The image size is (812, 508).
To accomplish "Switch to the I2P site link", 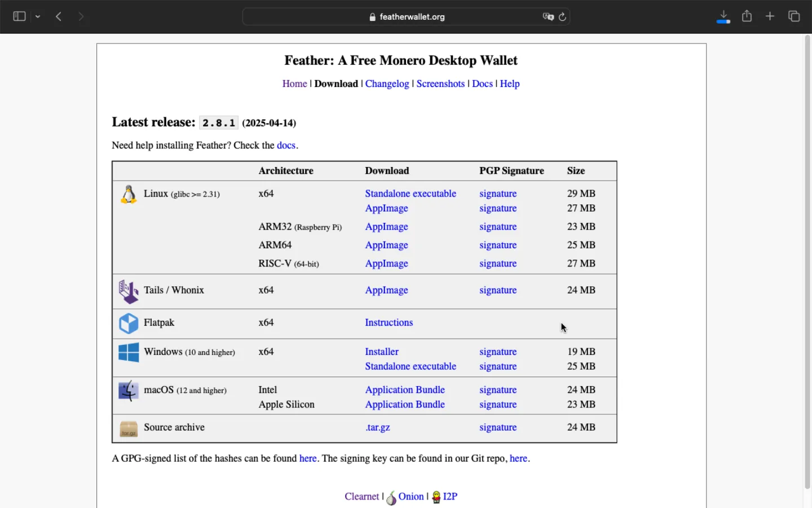I will [x=450, y=497].
